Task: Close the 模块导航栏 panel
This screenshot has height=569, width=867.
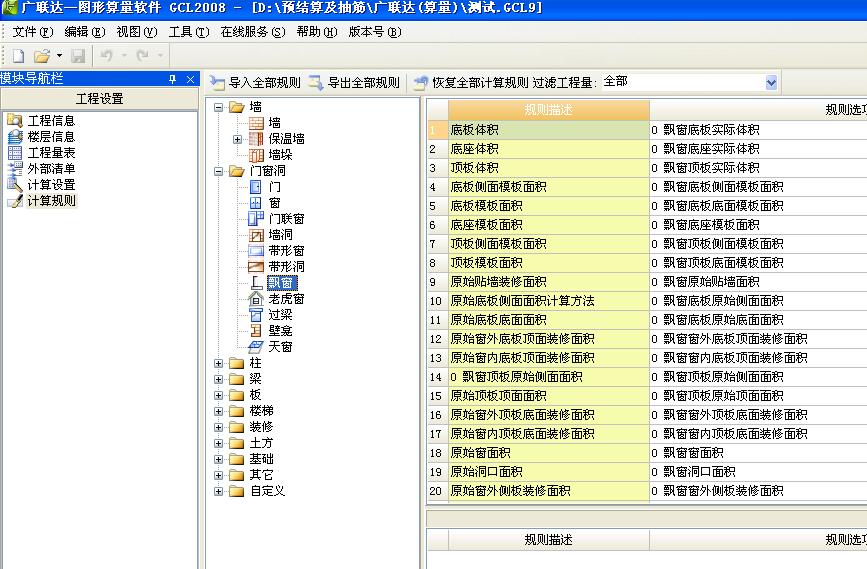Action: coord(190,79)
